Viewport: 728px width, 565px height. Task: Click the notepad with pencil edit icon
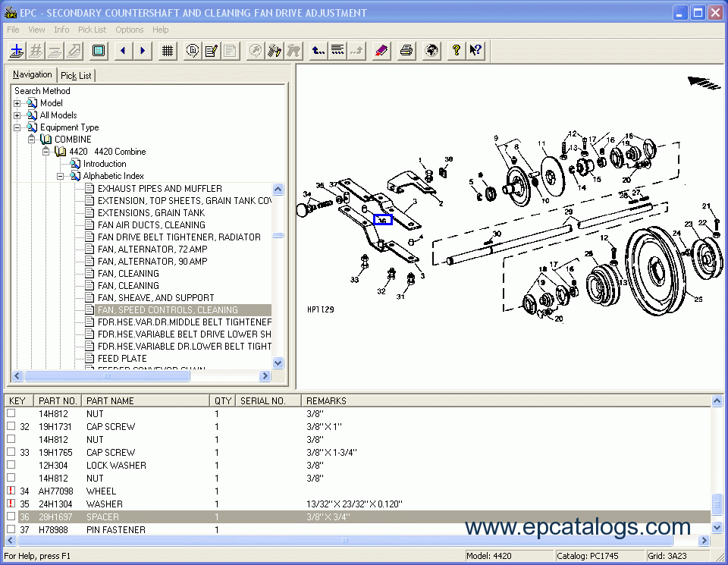coord(212,51)
